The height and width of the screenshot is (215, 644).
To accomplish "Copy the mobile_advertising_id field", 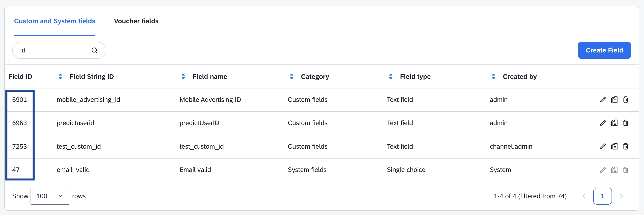I will (x=614, y=100).
